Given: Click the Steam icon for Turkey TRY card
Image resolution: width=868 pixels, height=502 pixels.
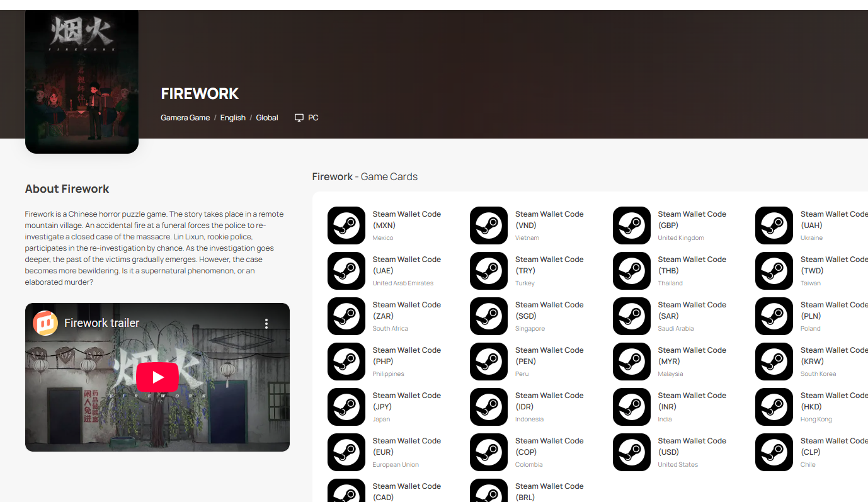Looking at the screenshot, I should coord(489,271).
